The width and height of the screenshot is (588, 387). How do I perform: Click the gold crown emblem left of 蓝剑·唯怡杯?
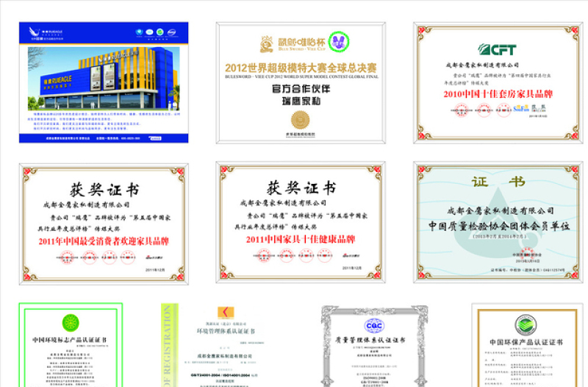click(x=267, y=44)
